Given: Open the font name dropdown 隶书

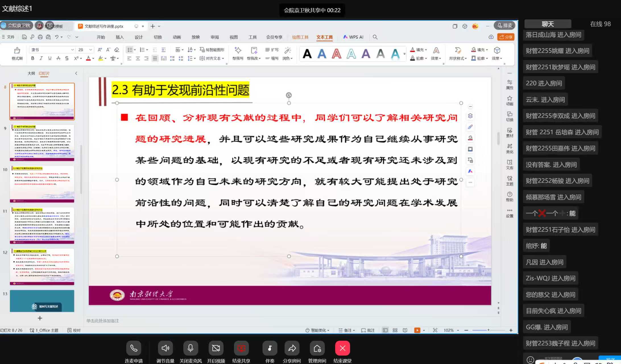Looking at the screenshot, I should pos(72,50).
